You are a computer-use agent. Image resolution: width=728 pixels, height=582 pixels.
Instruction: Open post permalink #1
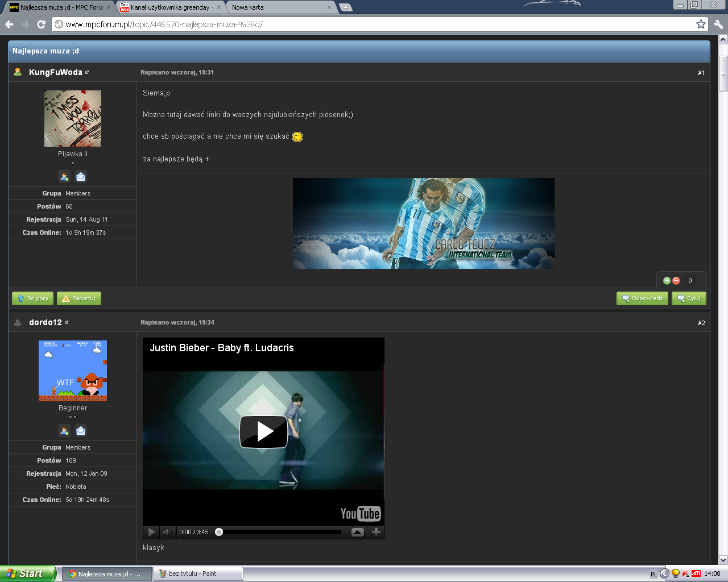pos(701,73)
